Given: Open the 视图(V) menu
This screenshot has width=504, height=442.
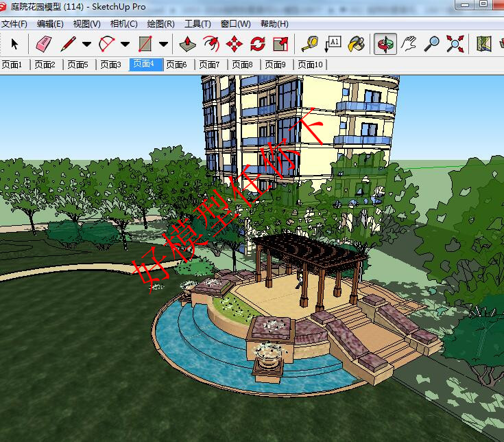Looking at the screenshot, I should pyautogui.click(x=87, y=24).
